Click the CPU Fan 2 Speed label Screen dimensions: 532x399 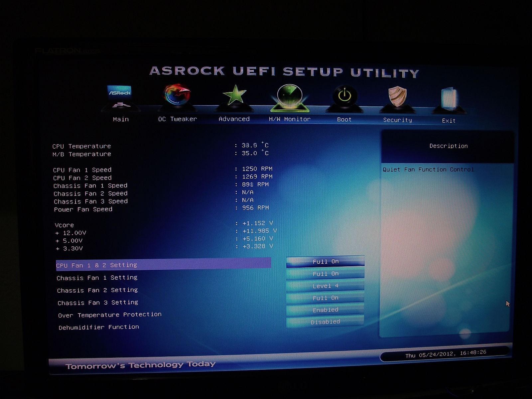pyautogui.click(x=82, y=178)
